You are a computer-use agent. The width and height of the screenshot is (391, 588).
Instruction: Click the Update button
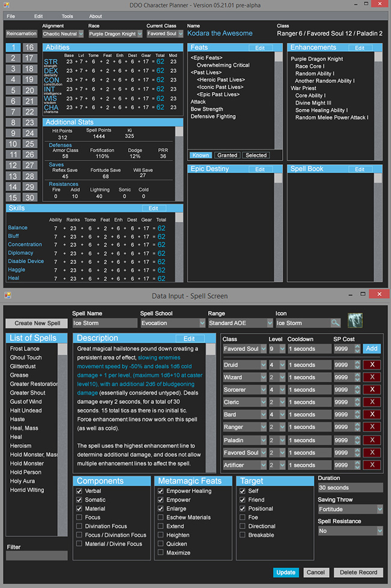click(286, 572)
